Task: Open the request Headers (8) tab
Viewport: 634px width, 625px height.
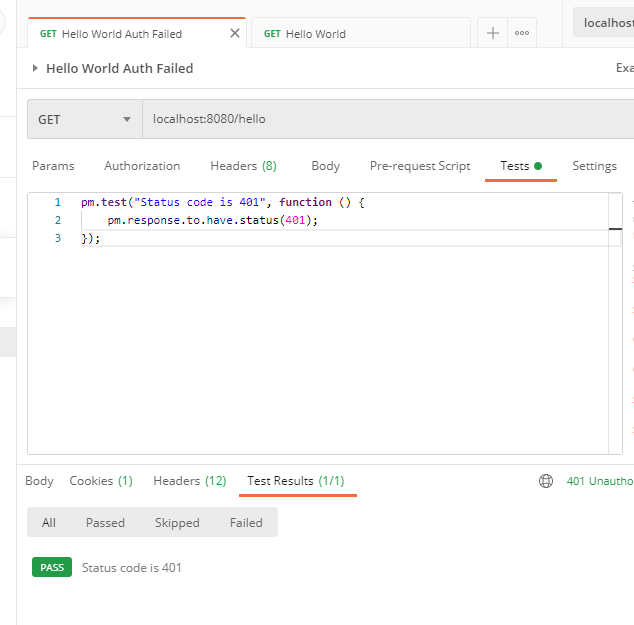Action: [x=243, y=166]
